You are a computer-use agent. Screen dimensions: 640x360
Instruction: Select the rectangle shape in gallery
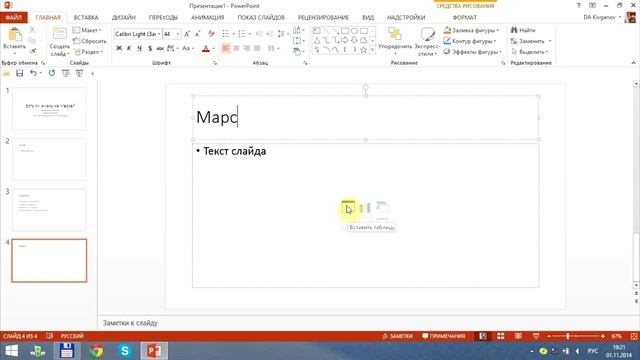click(345, 31)
